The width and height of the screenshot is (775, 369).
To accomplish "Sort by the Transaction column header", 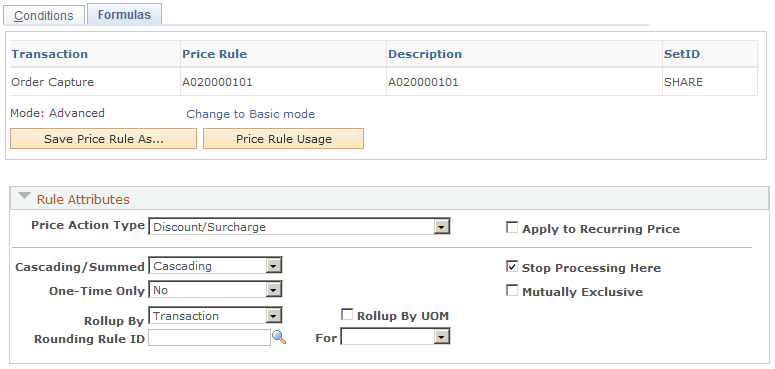I will coord(49,54).
